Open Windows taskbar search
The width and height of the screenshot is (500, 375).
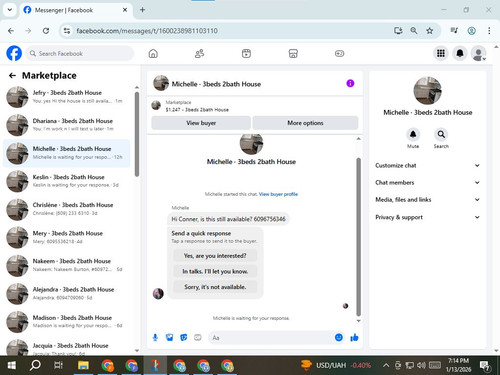click(35, 365)
